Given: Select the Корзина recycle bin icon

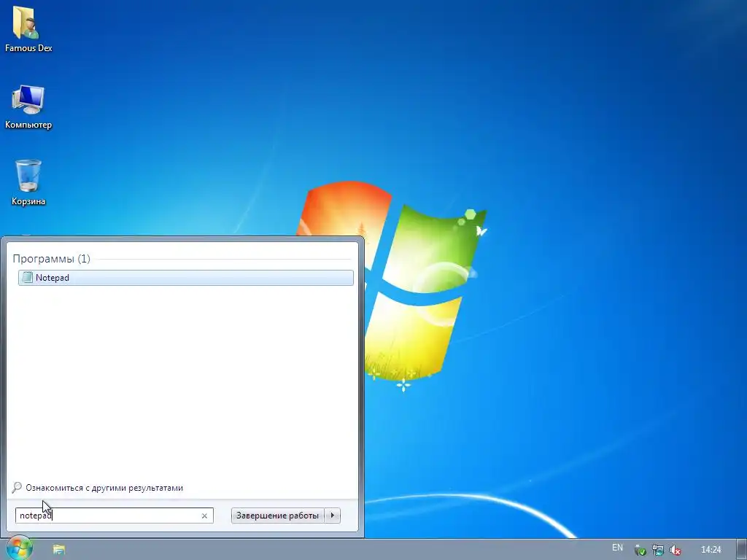Looking at the screenshot, I should tap(28, 183).
